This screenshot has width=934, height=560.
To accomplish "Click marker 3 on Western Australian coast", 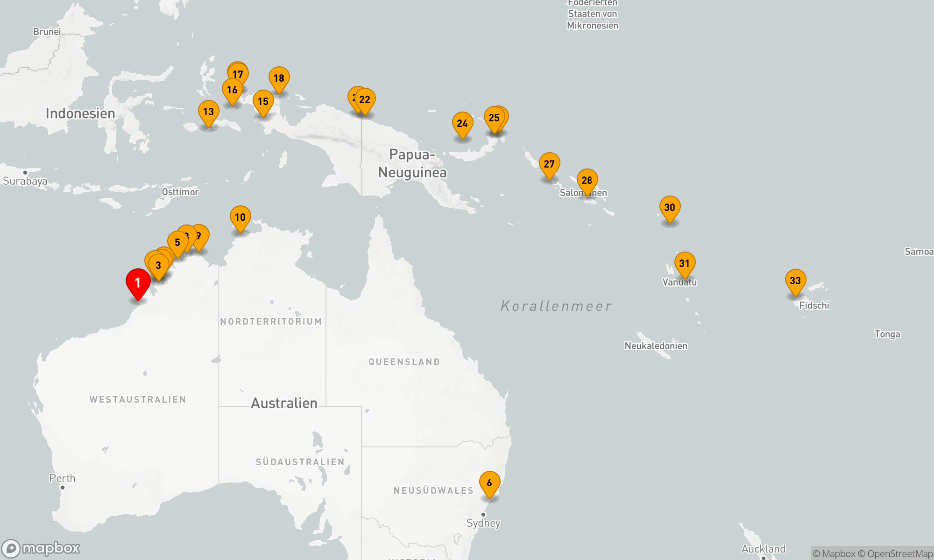I will point(158,265).
